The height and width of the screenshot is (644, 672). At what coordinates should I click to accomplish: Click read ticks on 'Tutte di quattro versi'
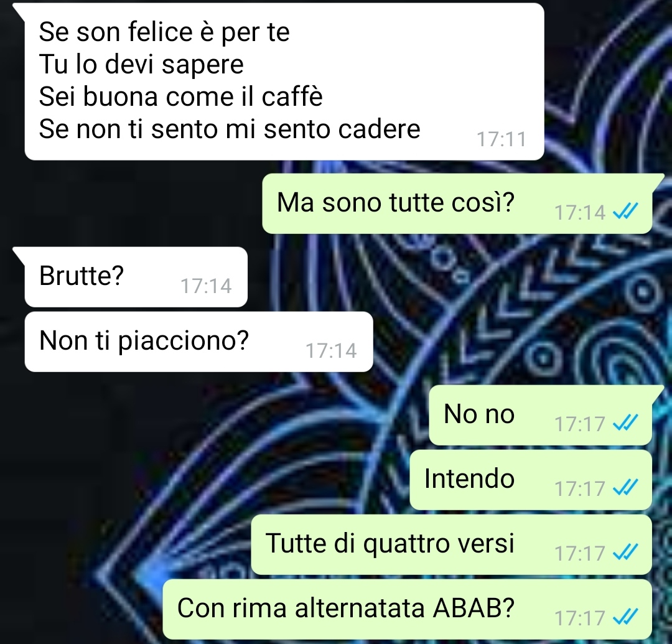[x=626, y=553]
